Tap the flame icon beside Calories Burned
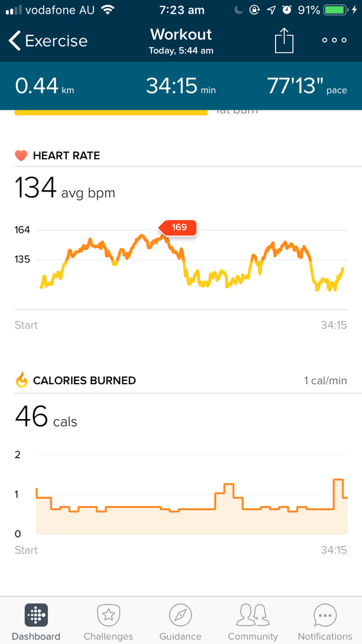Viewport: 362px width, 644px height. coord(21,380)
